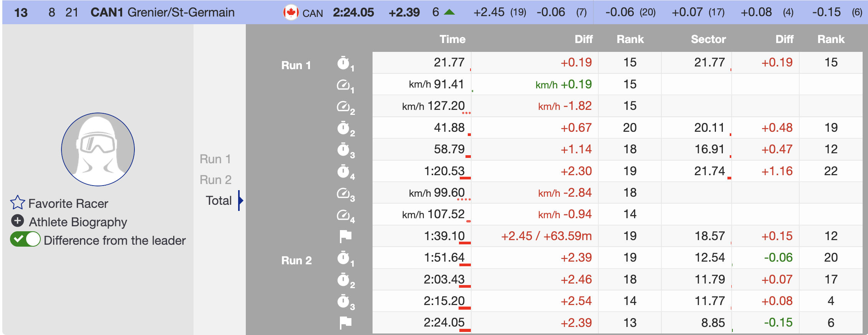Click Run 2 third split stopwatch icon
This screenshot has height=335, width=868.
point(344,301)
